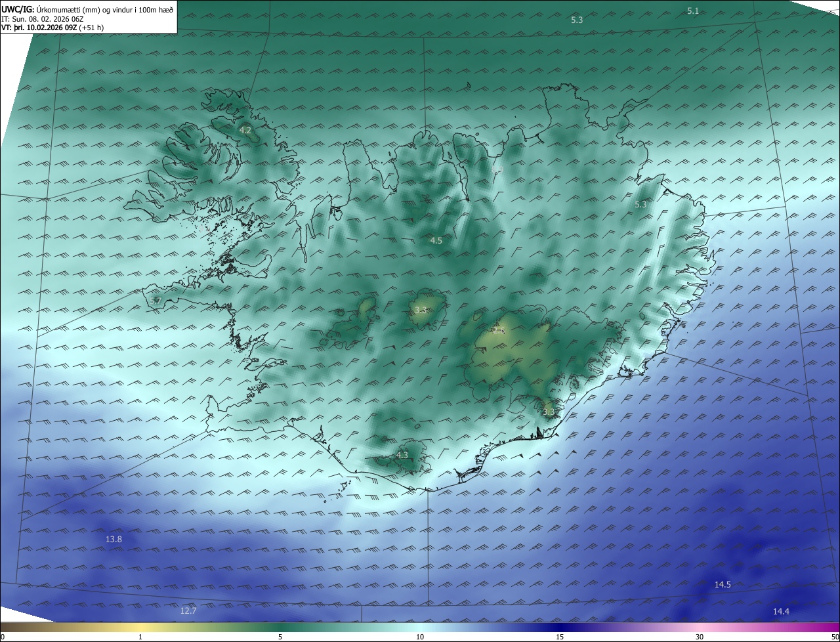840x642 pixels.
Task: Click the colorbar at the 10 mm tick
Action: (x=420, y=637)
